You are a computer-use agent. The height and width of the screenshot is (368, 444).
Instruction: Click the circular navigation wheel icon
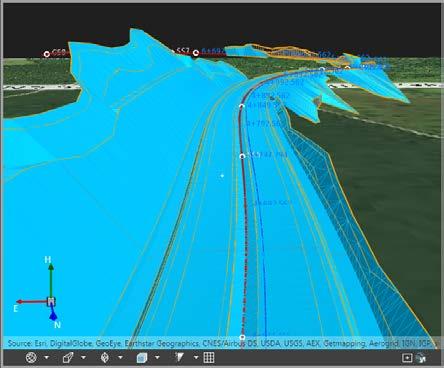31,358
